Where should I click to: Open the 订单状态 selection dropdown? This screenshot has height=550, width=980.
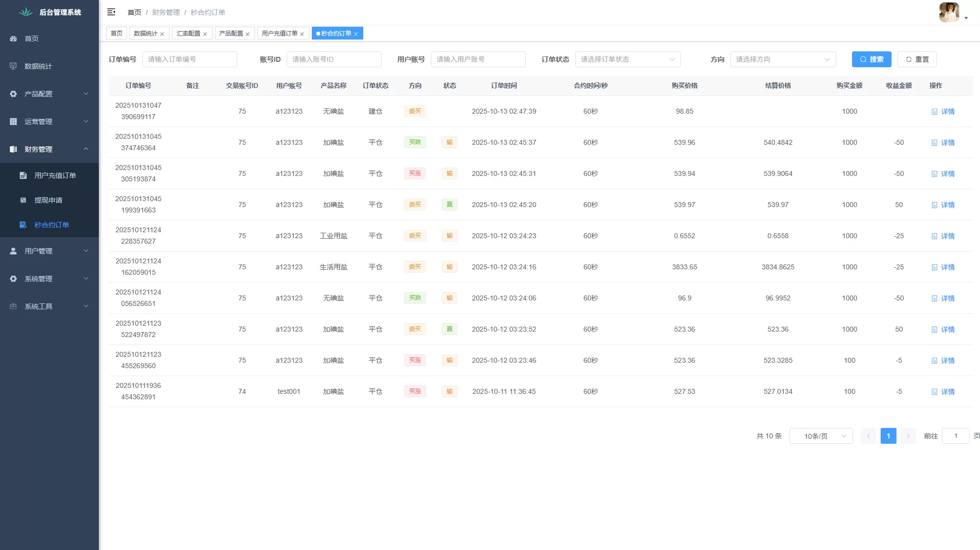(627, 59)
